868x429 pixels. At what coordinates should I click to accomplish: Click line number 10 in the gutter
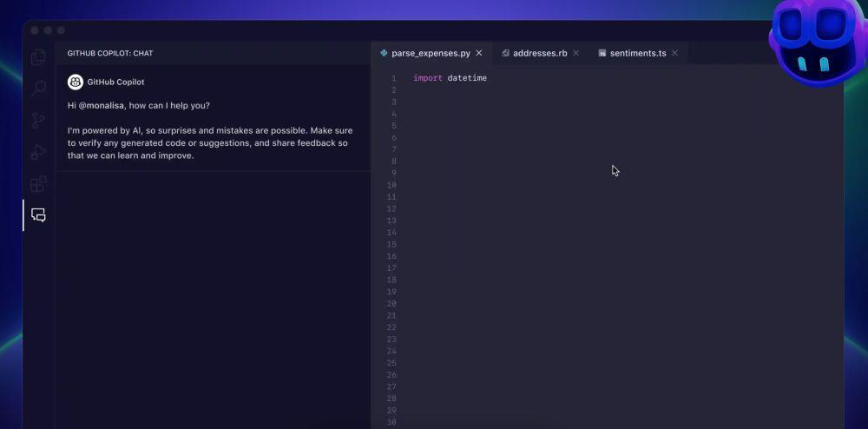391,185
